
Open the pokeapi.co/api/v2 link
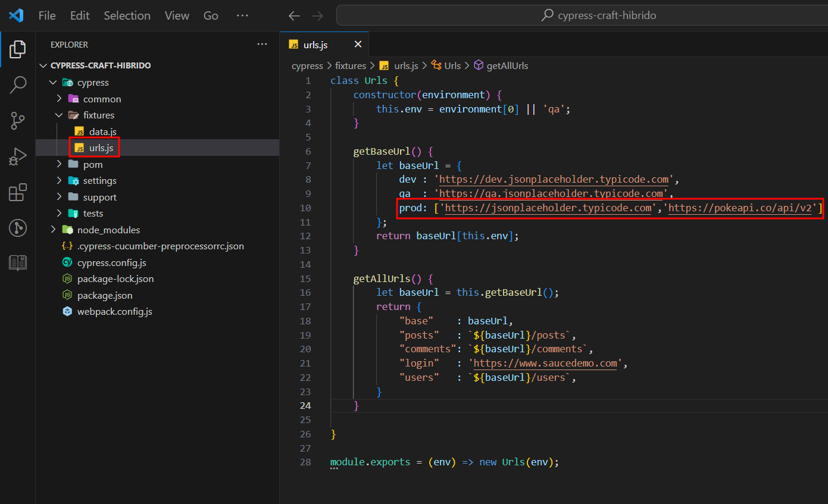pyautogui.click(x=741, y=208)
